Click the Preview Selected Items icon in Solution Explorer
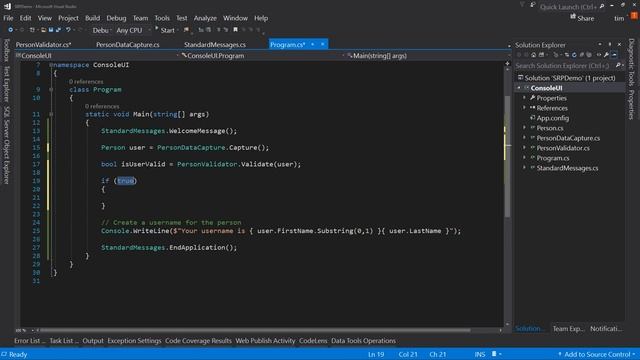This screenshot has width=640, height=360. (614, 55)
